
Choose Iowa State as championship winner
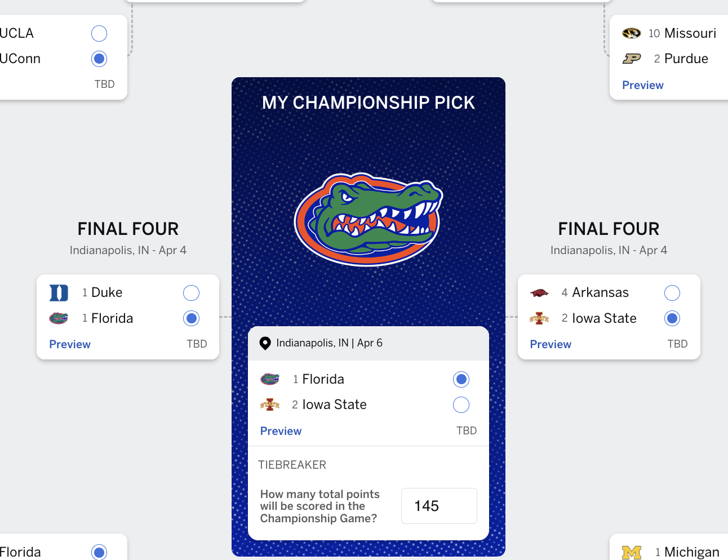(461, 405)
